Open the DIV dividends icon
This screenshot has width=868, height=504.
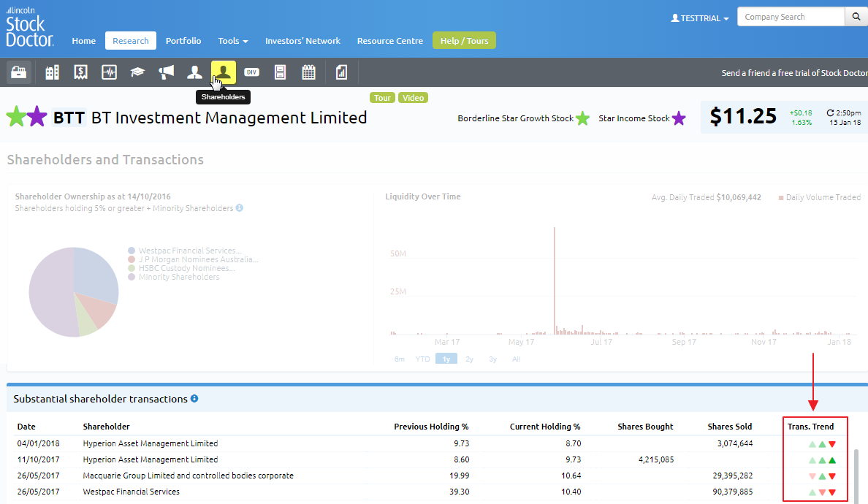(252, 72)
